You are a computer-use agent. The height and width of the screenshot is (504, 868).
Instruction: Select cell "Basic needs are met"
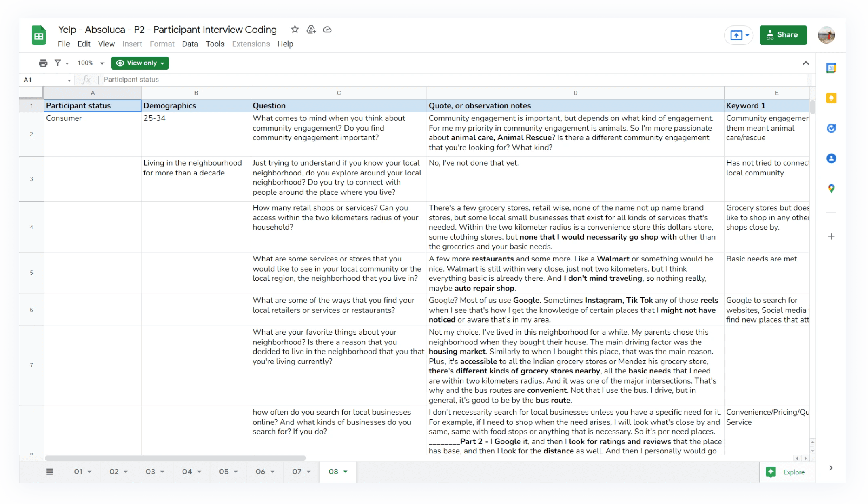(767, 273)
